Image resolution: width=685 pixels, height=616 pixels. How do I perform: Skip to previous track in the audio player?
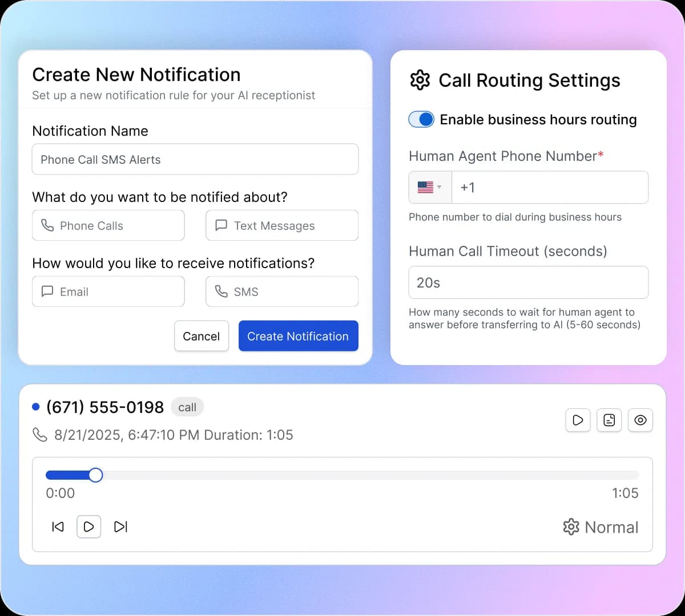58,526
